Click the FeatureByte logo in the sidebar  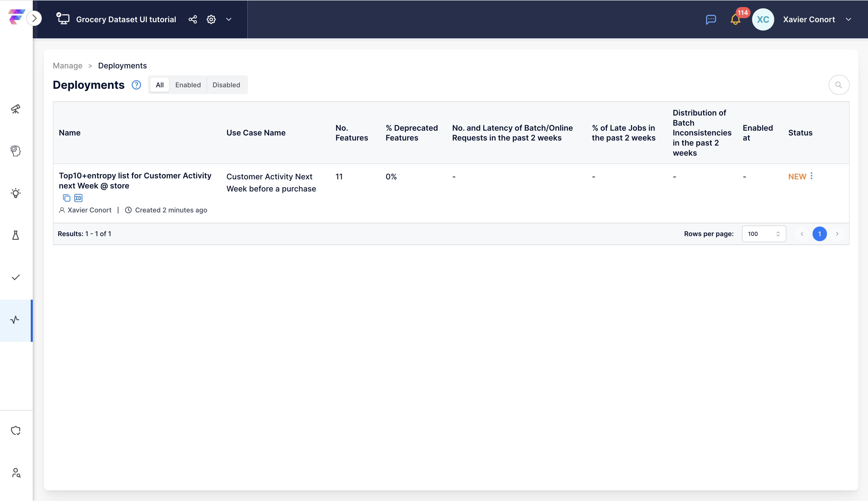(16, 17)
